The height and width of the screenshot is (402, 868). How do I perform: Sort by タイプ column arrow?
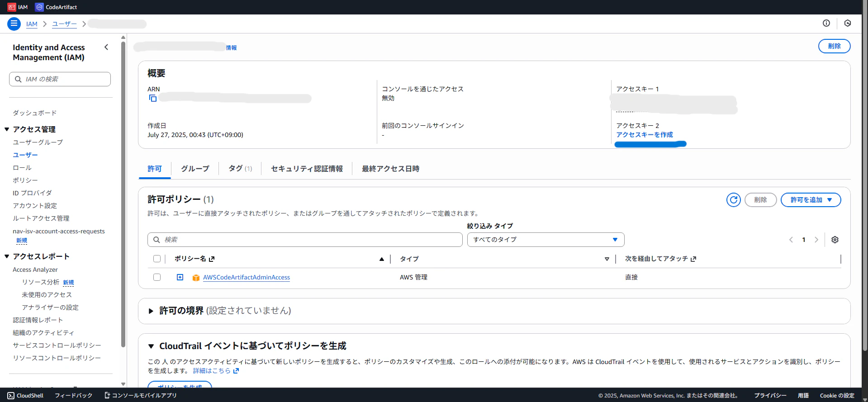click(607, 259)
